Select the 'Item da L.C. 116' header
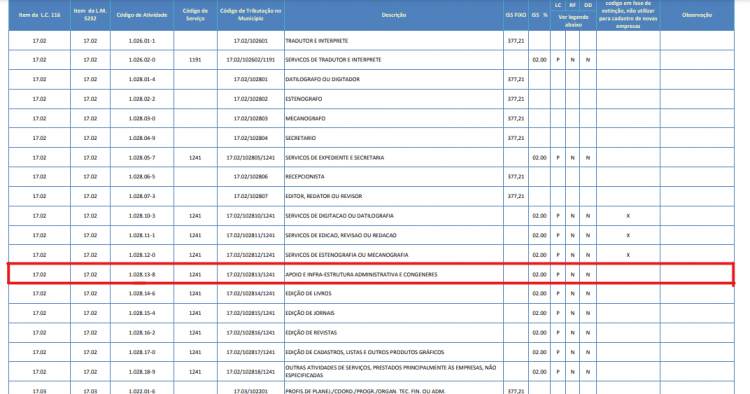750x394 pixels. 39,15
